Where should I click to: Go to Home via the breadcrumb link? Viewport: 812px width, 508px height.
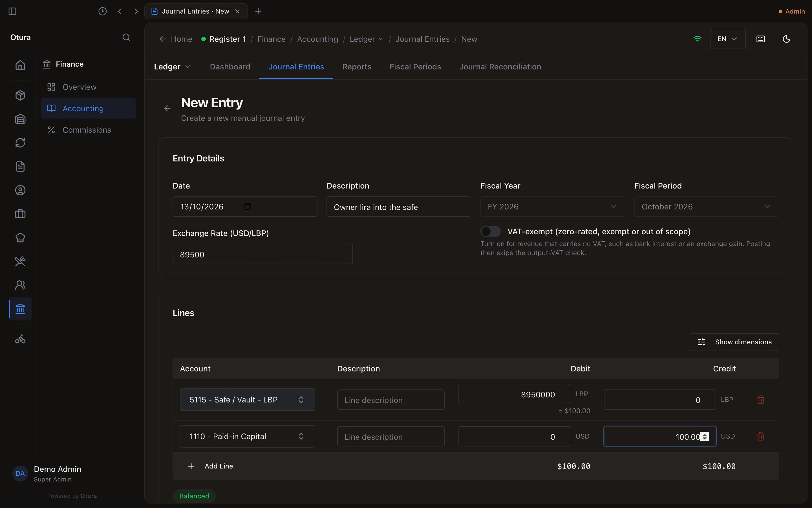pyautogui.click(x=176, y=39)
